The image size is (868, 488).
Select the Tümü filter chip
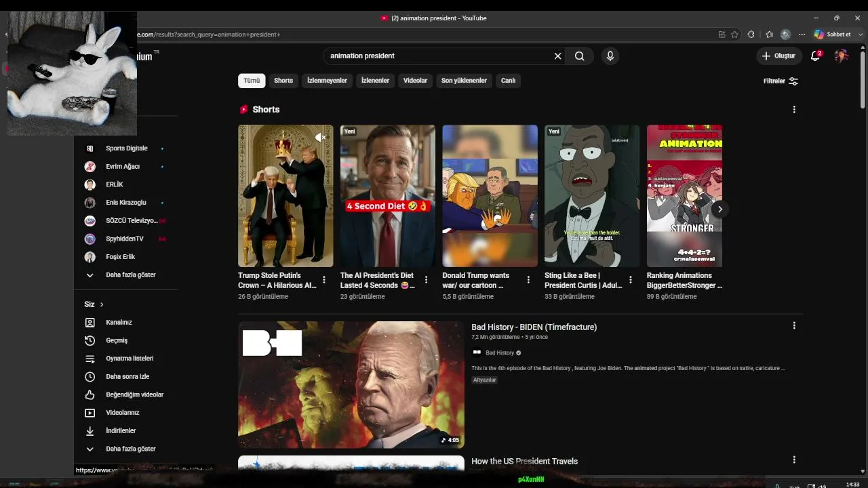252,81
